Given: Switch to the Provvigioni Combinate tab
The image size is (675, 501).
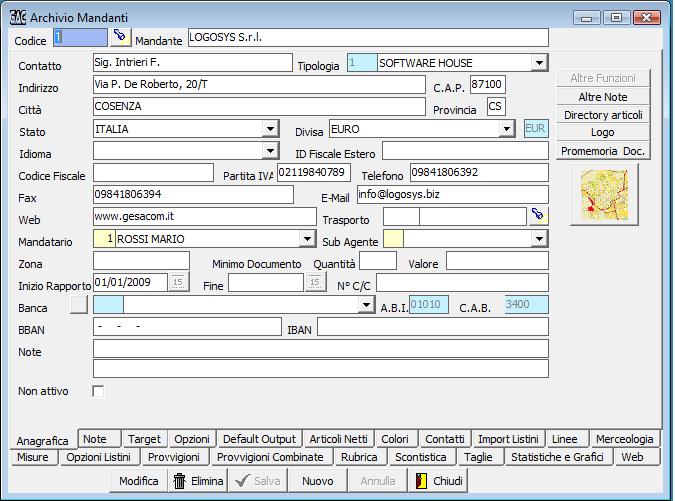Looking at the screenshot, I should click(x=270, y=457).
